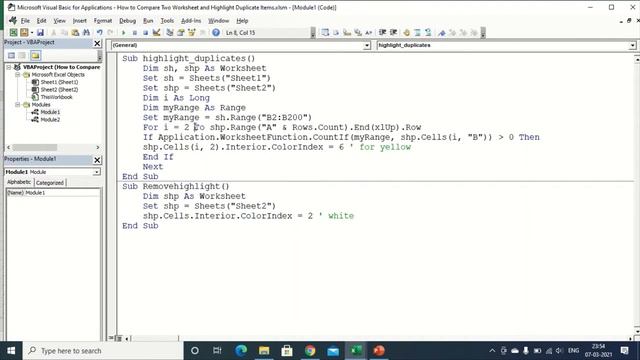Open VBA Help question mark icon
This screenshot has width=640, height=360.
[x=216, y=33]
